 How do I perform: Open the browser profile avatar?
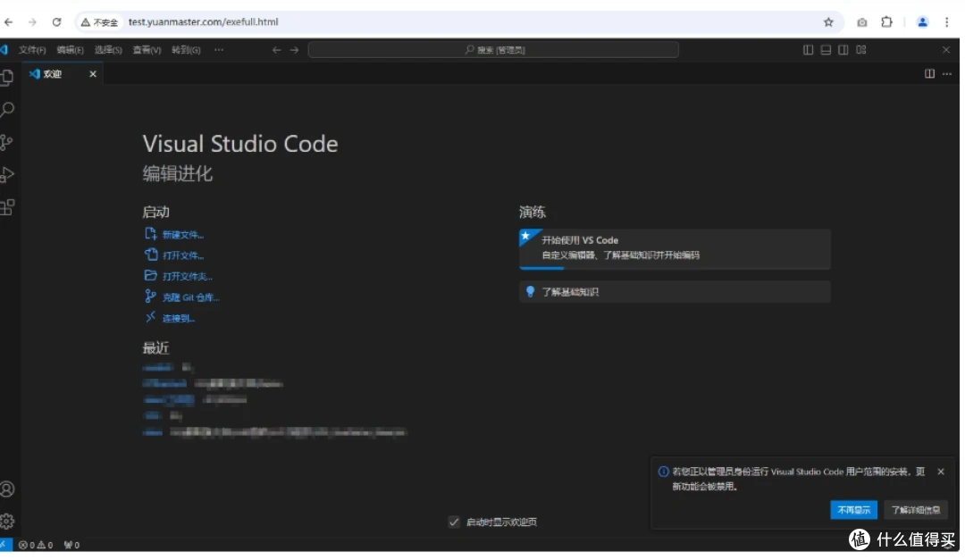[x=922, y=22]
